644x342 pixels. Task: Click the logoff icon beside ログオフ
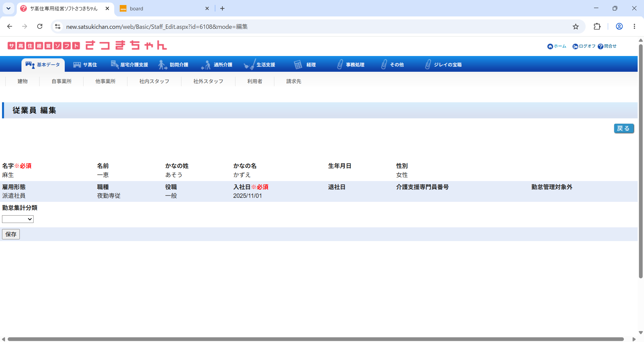tap(575, 47)
